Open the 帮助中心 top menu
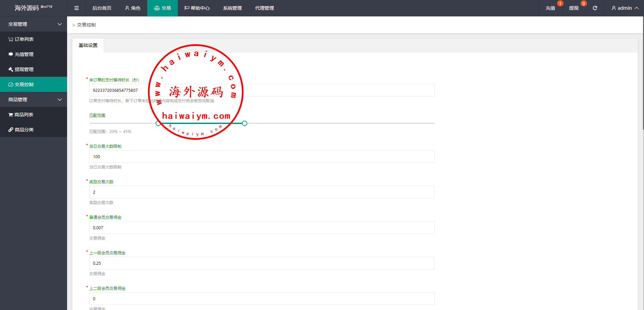This screenshot has width=644, height=310. coord(197,8)
